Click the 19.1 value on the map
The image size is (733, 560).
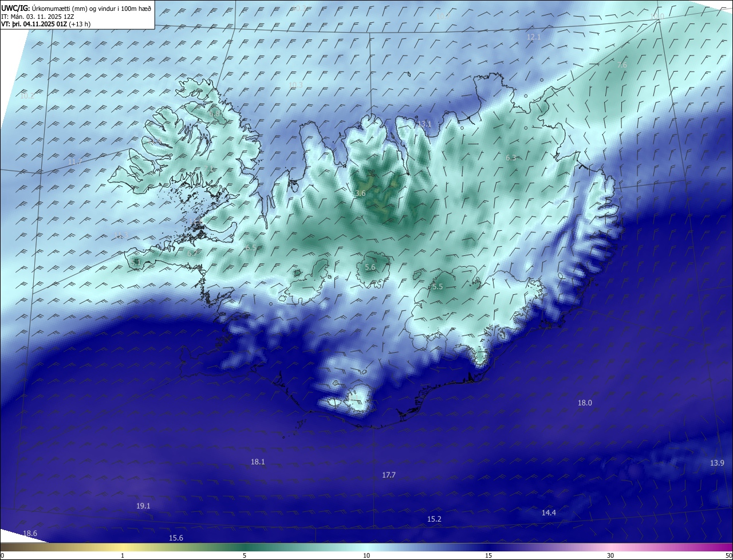pos(143,506)
